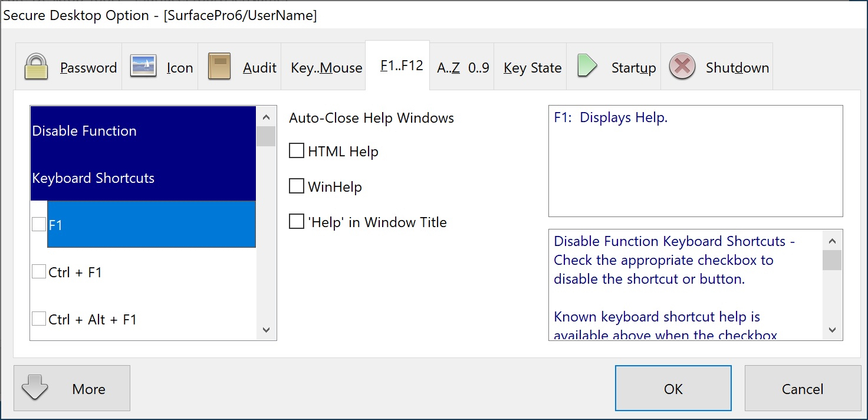Viewport: 868px width, 420px height.
Task: Click the red X icon beside Shutdown
Action: 682,66
